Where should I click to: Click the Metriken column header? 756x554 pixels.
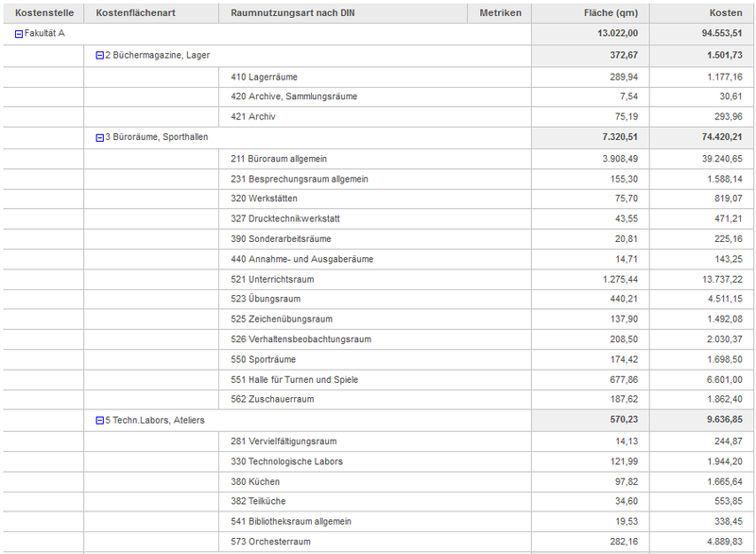click(x=500, y=13)
